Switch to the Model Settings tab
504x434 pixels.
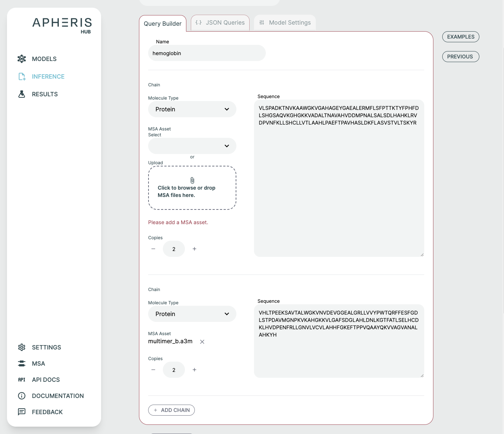(285, 23)
